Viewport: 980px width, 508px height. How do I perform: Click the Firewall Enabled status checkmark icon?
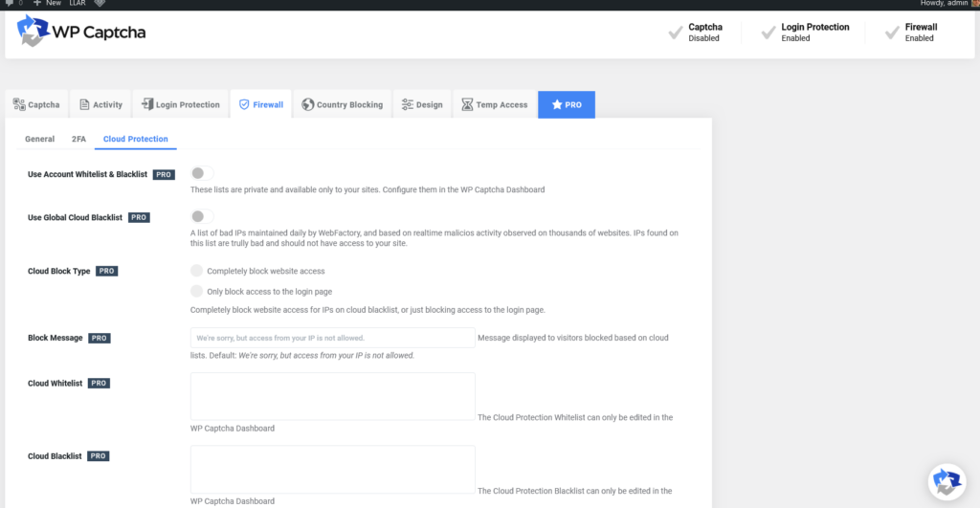[892, 33]
